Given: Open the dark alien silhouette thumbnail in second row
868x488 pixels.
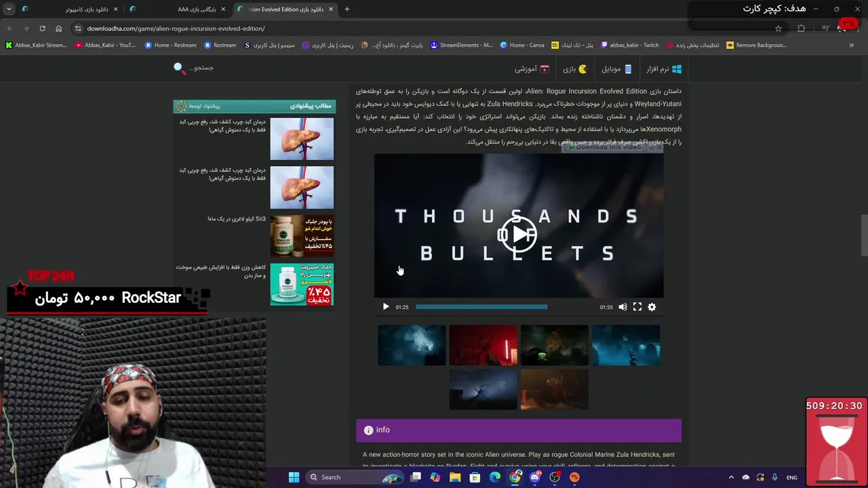Looking at the screenshot, I should click(483, 389).
